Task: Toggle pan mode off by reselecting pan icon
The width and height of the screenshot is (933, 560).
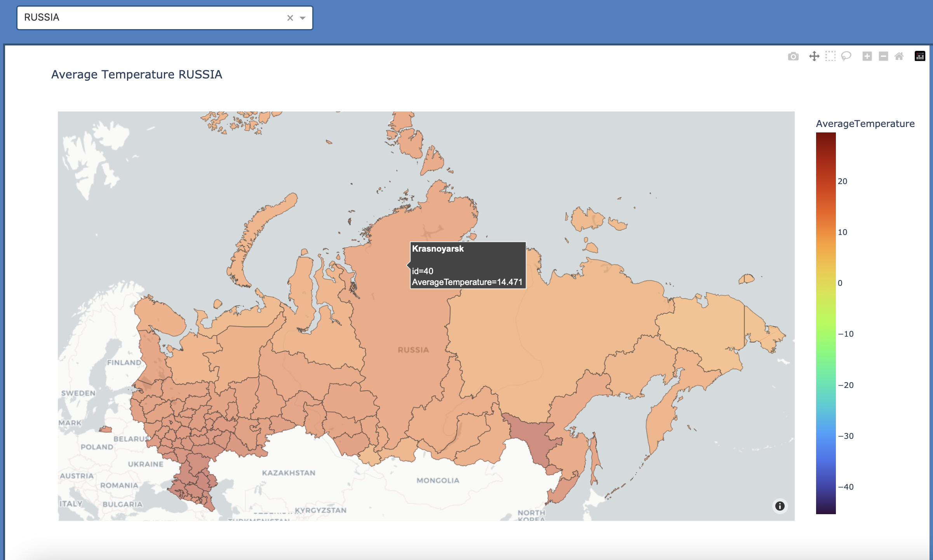Action: [x=814, y=56]
